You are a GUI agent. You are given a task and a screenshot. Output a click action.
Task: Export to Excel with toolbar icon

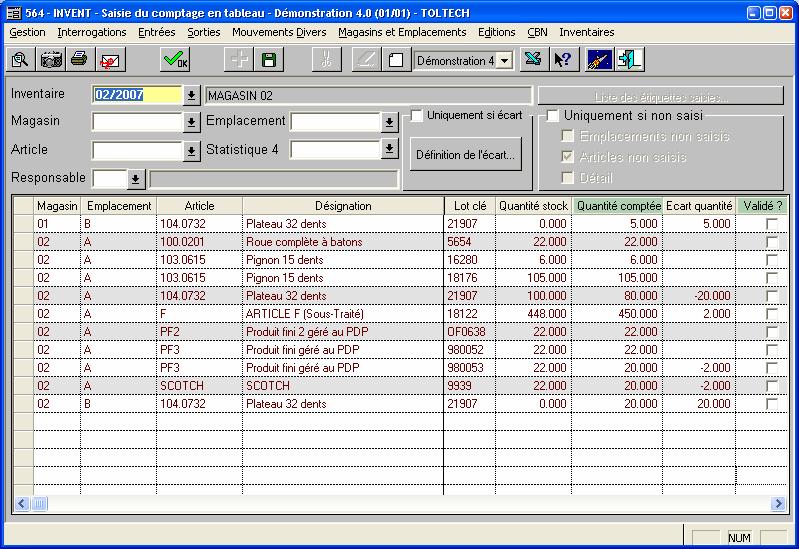pos(534,60)
